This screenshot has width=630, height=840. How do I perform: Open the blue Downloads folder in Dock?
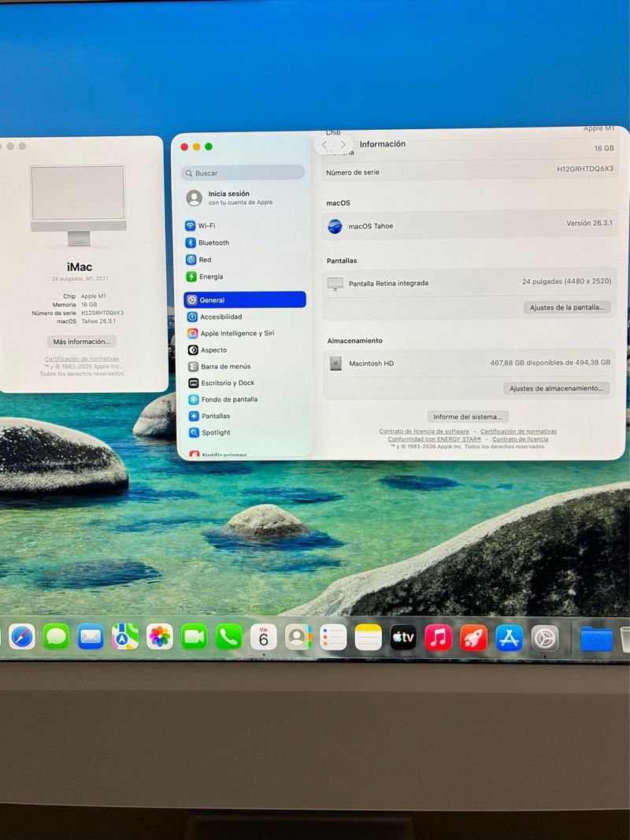pos(595,639)
